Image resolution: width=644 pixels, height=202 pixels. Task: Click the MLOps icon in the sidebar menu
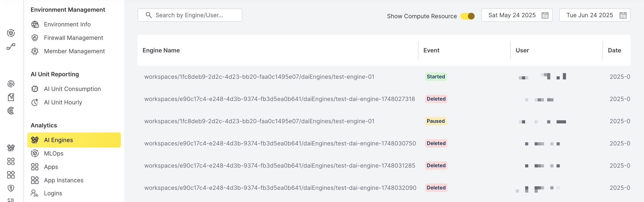point(35,153)
